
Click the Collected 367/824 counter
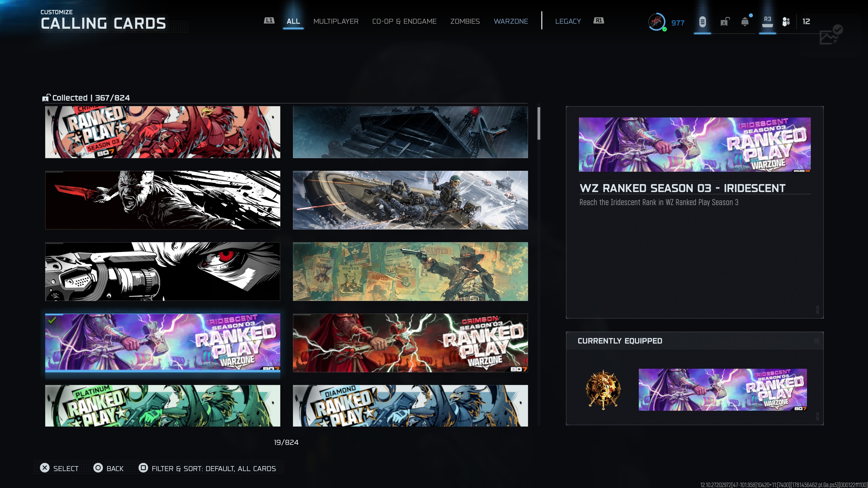coord(91,98)
